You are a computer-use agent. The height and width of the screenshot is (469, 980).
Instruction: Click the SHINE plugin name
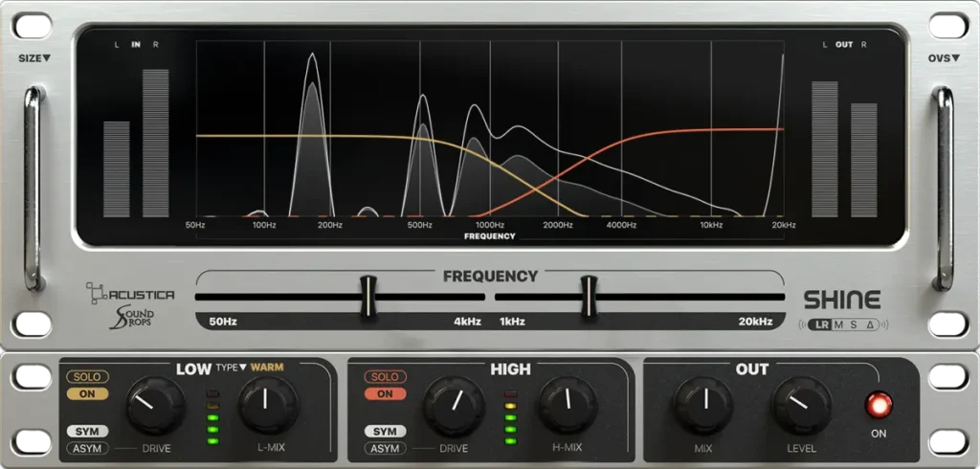842,301
